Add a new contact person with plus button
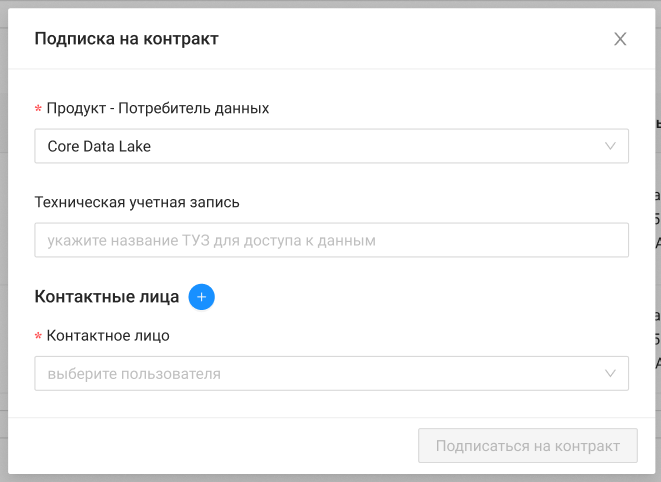Screen dimensions: 661x482 coord(202,297)
